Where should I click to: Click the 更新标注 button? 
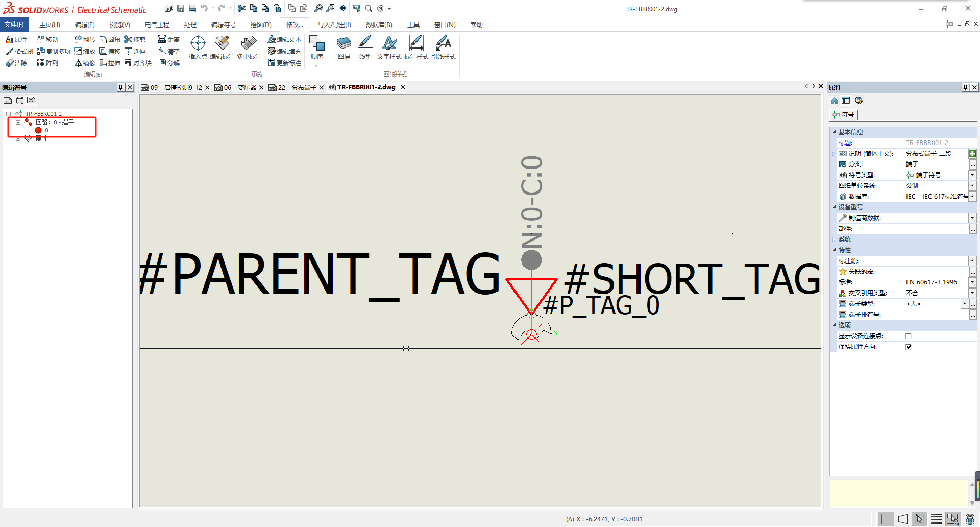click(285, 63)
